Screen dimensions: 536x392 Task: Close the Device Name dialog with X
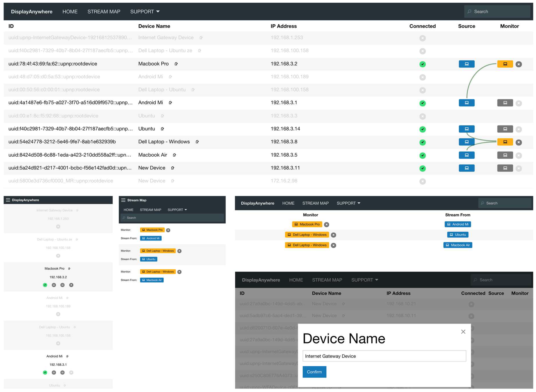click(x=463, y=332)
